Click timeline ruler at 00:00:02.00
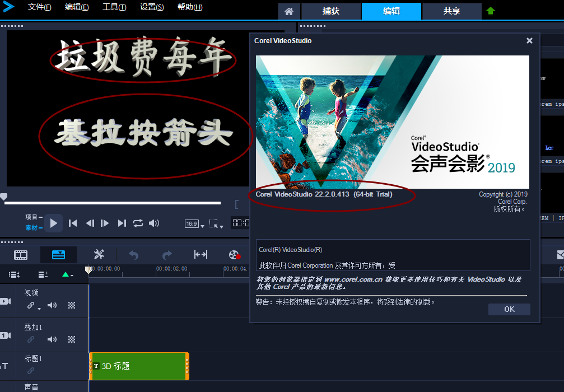Image resolution: width=564 pixels, height=392 pixels. (x=171, y=269)
